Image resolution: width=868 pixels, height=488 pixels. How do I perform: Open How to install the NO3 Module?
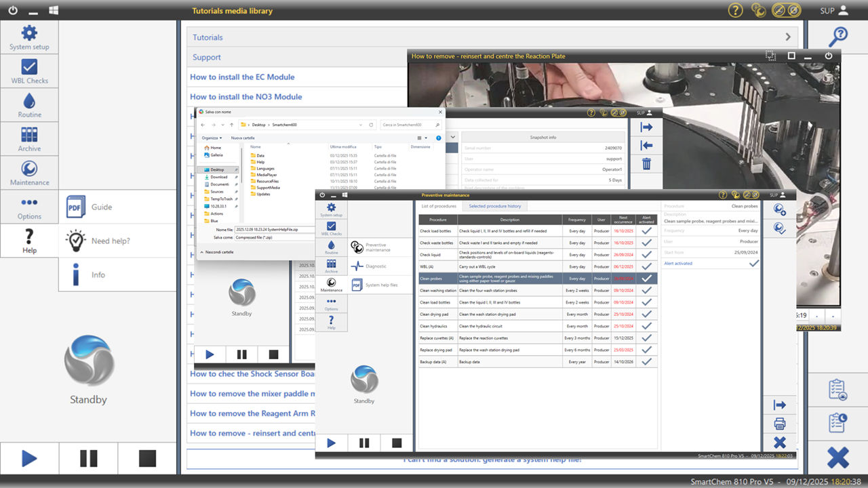point(246,97)
